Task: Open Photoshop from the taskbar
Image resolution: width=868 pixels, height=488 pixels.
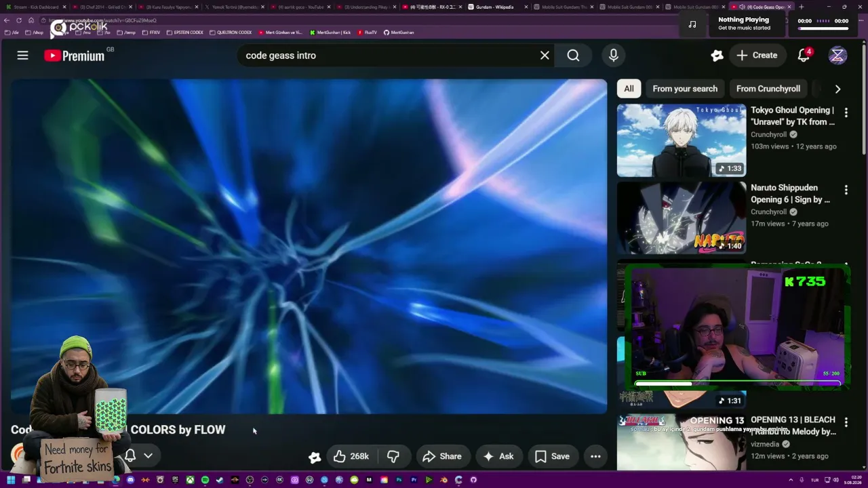Action: (x=399, y=480)
